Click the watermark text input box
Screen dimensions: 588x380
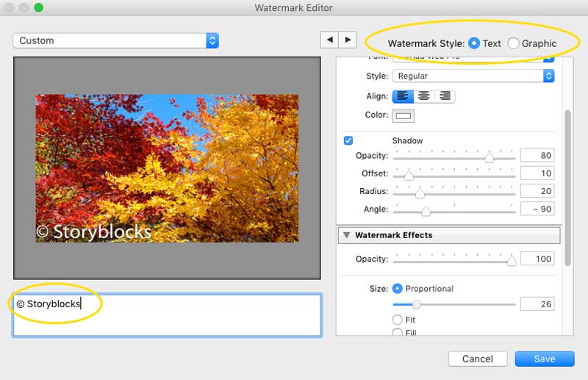(167, 315)
